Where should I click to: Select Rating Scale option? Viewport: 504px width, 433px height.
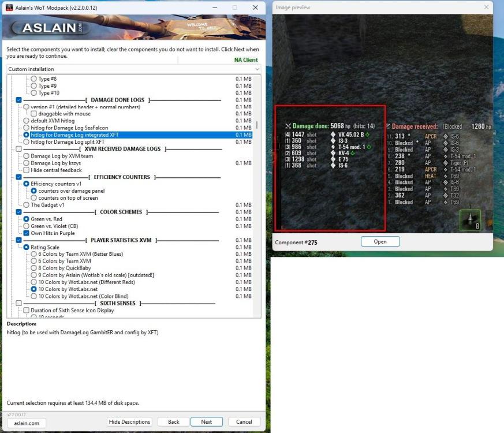coord(27,247)
